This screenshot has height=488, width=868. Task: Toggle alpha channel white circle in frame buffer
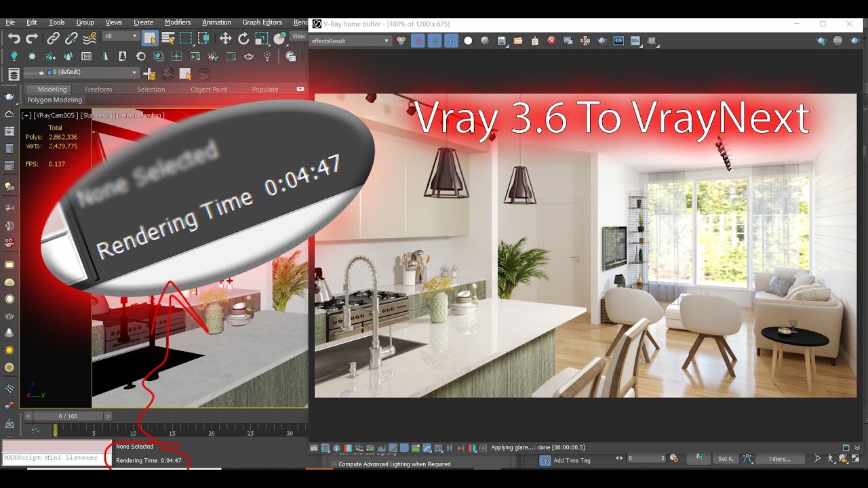[x=468, y=41]
